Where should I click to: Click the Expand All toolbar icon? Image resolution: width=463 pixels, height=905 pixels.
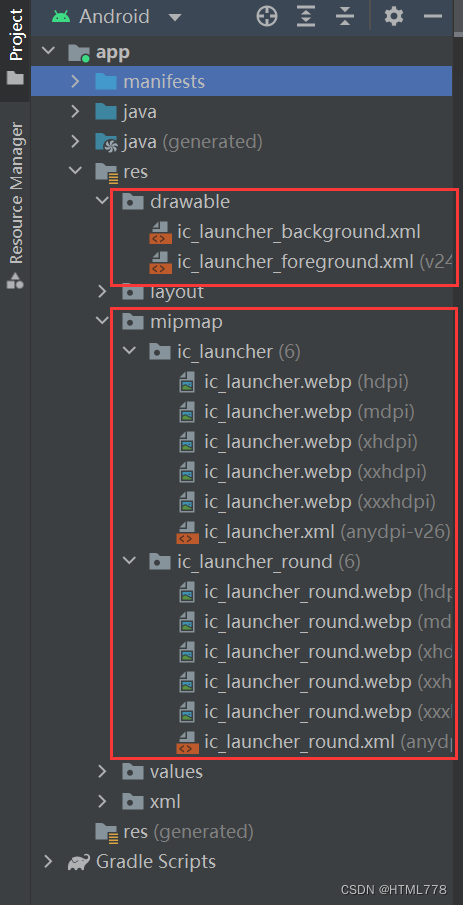point(306,17)
